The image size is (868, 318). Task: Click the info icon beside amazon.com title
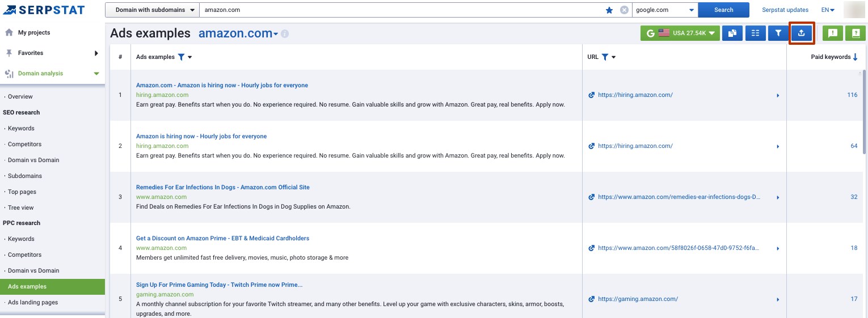(x=285, y=34)
